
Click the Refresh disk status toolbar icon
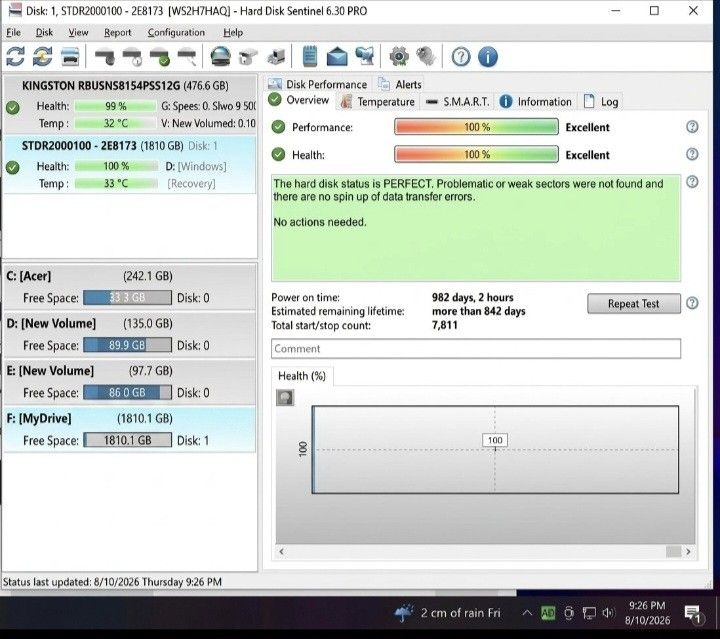click(x=16, y=57)
